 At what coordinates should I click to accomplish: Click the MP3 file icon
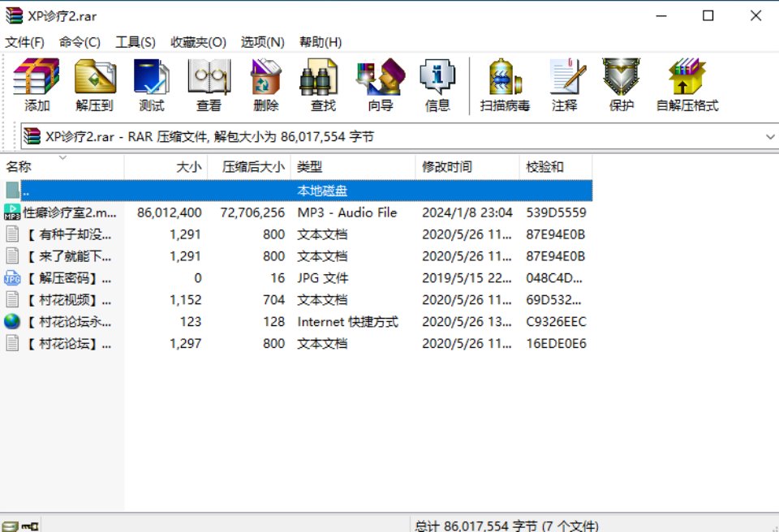tap(12, 212)
